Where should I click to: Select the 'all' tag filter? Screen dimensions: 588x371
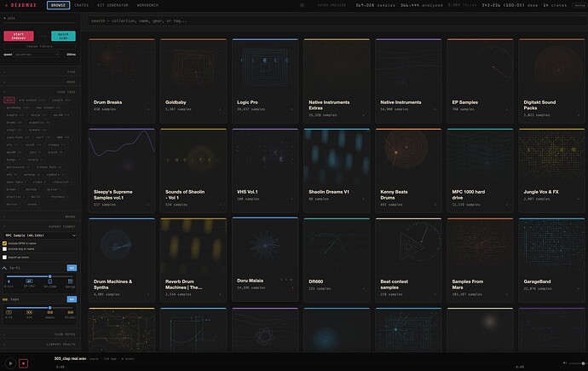coord(9,100)
